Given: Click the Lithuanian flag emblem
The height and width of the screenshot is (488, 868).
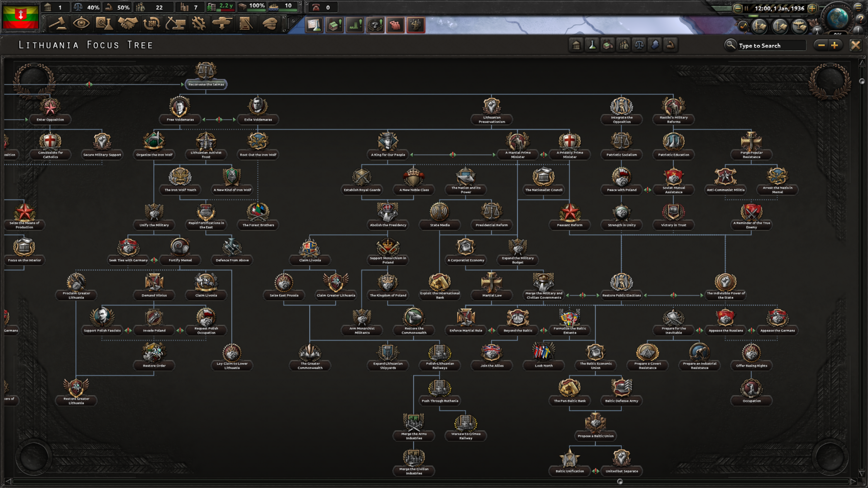Looking at the screenshot, I should coord(21,17).
